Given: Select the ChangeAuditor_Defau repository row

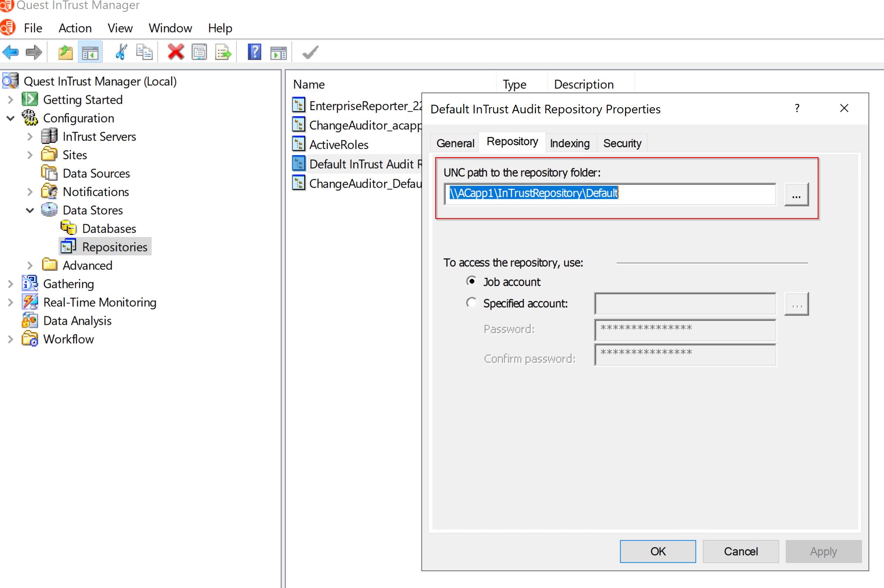Looking at the screenshot, I should [357, 183].
